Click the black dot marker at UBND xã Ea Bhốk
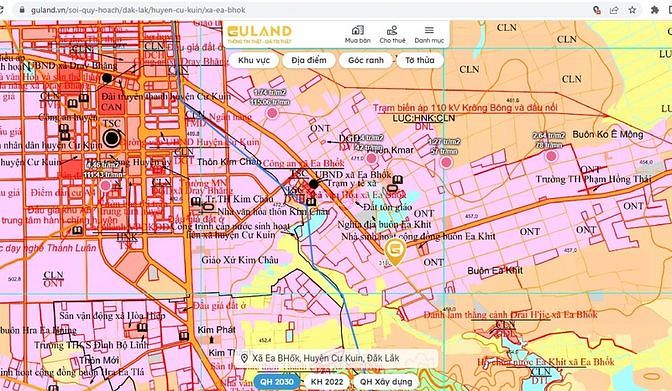The height and width of the screenshot is (391, 672). [x=314, y=184]
